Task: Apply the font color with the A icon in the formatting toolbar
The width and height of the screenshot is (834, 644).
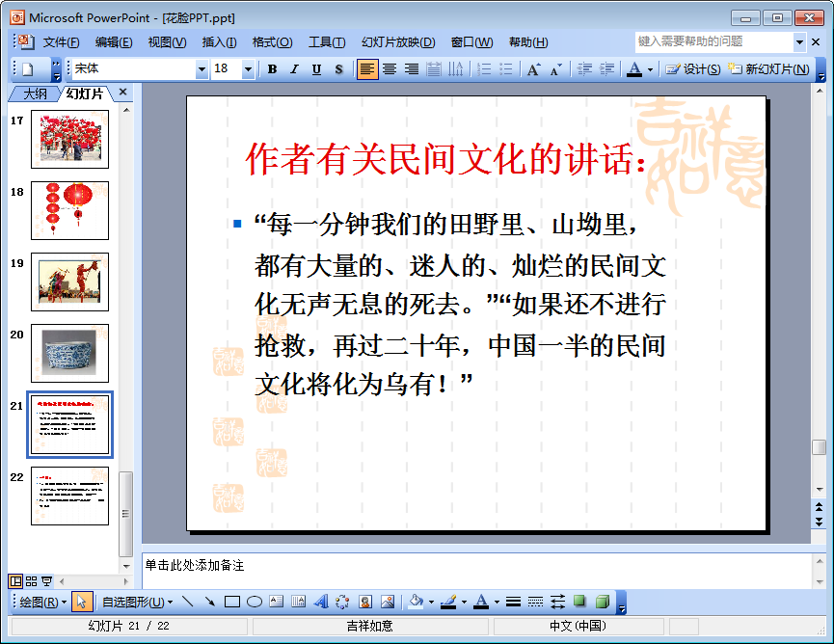Action: pos(634,69)
